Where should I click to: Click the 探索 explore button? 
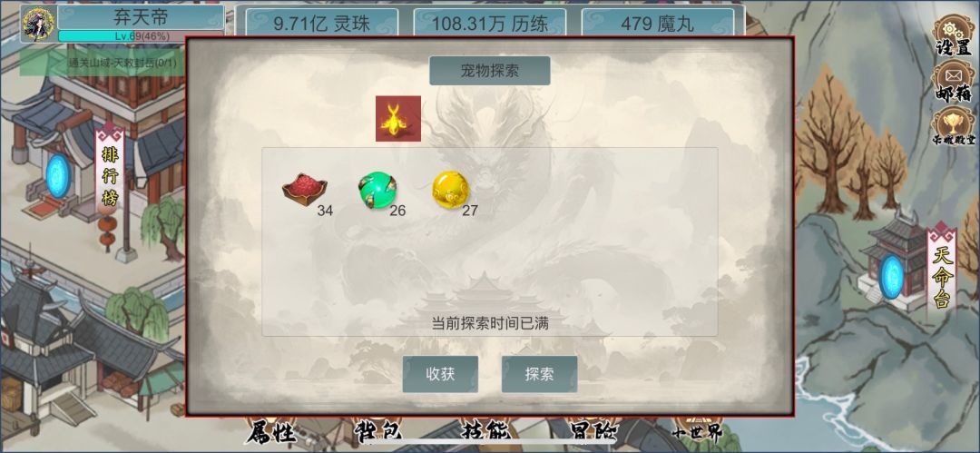[x=539, y=374]
